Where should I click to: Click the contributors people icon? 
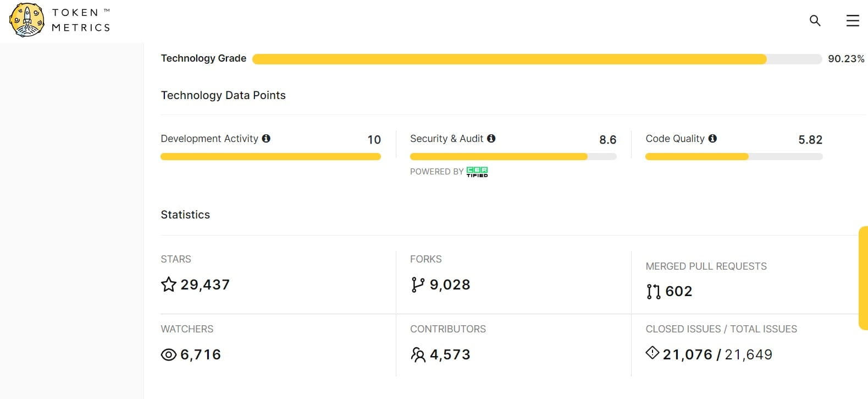pyautogui.click(x=418, y=355)
